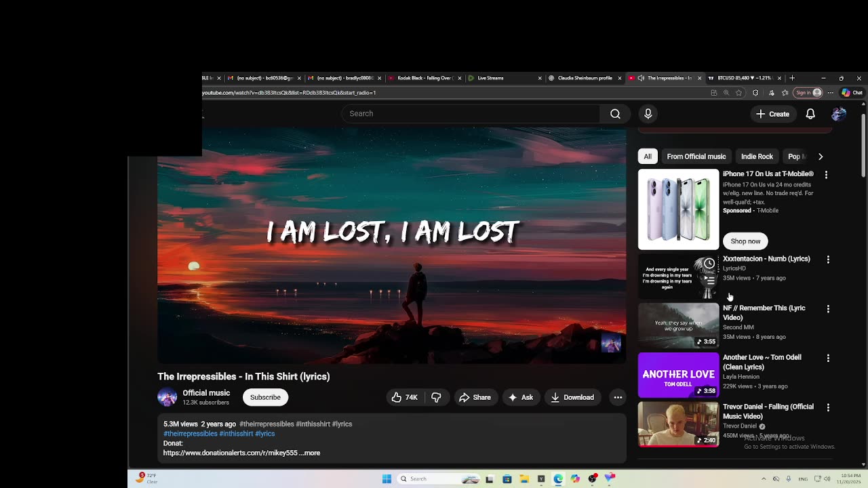Dislike the video
Screen dimensions: 868x488
coord(436,397)
